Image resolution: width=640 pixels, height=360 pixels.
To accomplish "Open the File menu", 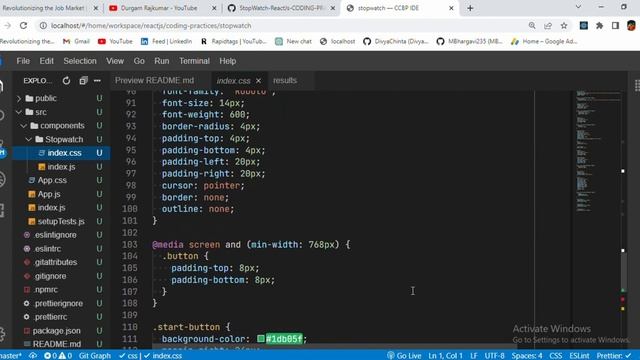I will pyautogui.click(x=23, y=61).
